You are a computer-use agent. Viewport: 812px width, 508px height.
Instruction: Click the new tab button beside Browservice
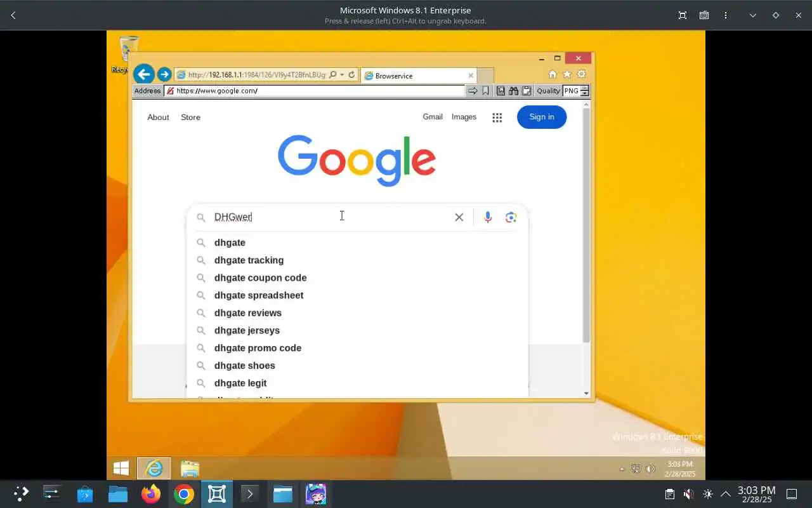[485, 76]
